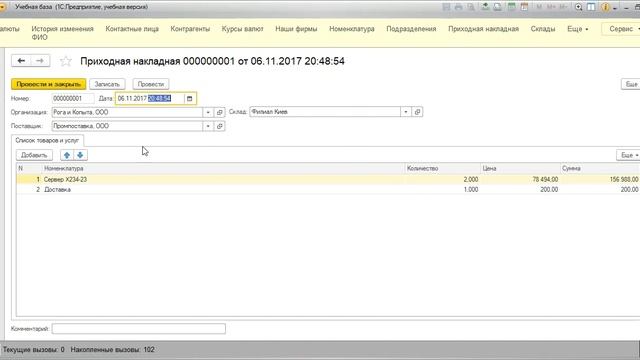640x360 pixels.
Task: Select the Список товаров и услуг tab
Action: 47,140
